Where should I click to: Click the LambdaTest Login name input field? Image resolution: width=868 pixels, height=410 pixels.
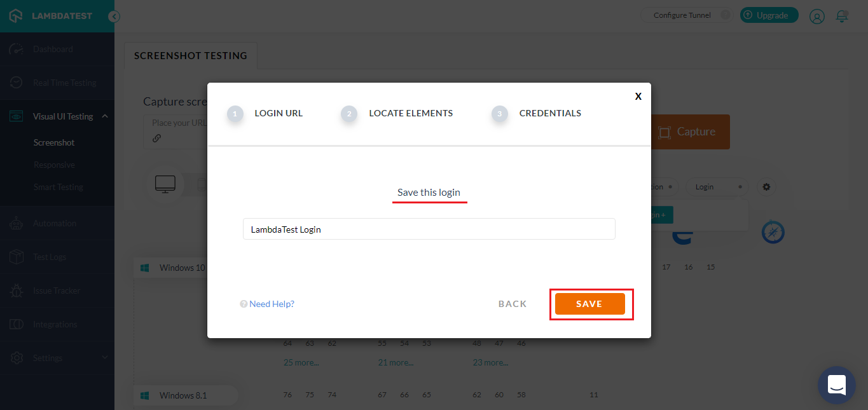[x=429, y=229]
